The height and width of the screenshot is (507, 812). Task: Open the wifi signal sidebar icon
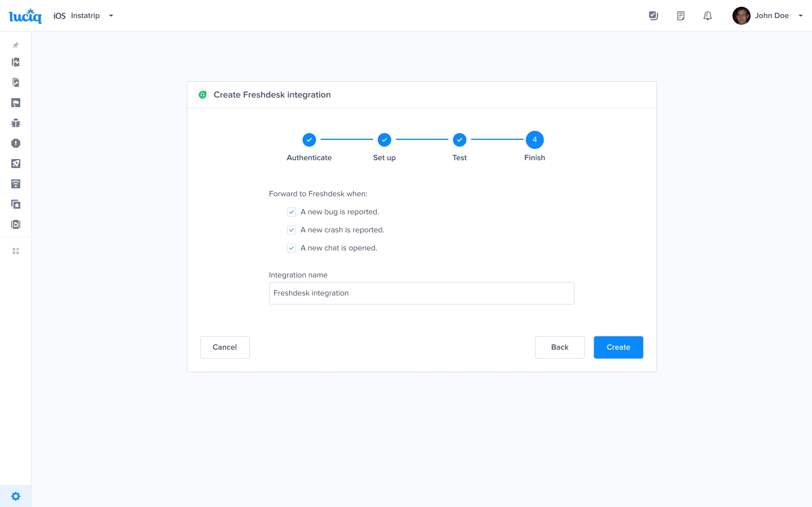(16, 184)
